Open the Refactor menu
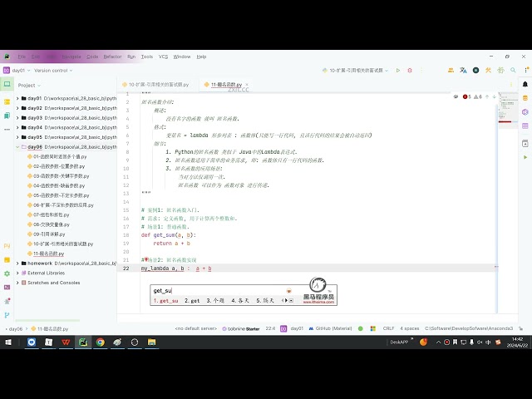The image size is (532, 399). (112, 57)
